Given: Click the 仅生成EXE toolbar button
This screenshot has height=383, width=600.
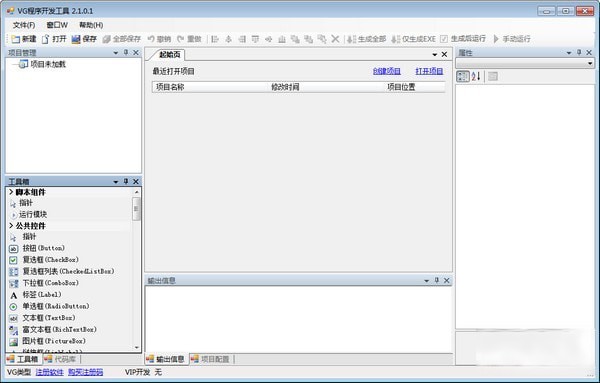Looking at the screenshot, I should click(x=414, y=39).
